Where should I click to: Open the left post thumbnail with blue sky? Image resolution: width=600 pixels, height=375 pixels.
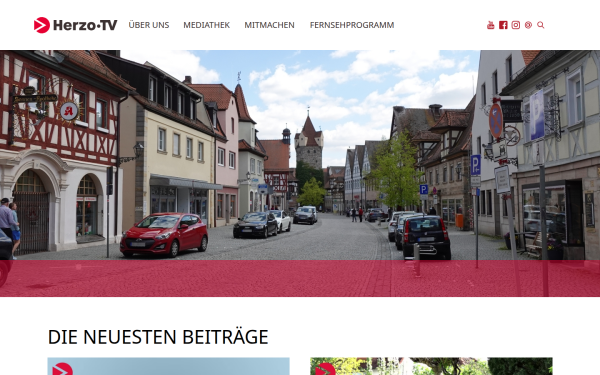point(168,366)
